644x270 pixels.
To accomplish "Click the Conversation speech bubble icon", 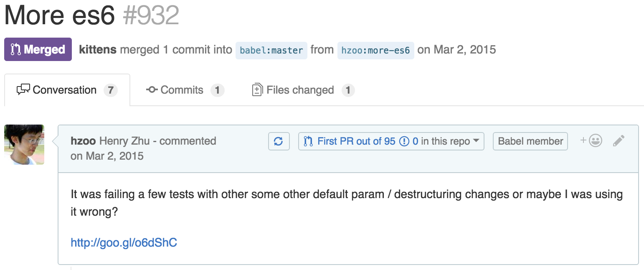I will coord(23,90).
